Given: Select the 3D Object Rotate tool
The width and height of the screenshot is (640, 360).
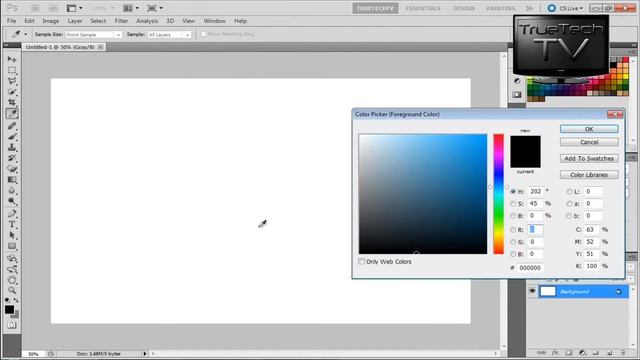Looking at the screenshot, I should pos(12,258).
